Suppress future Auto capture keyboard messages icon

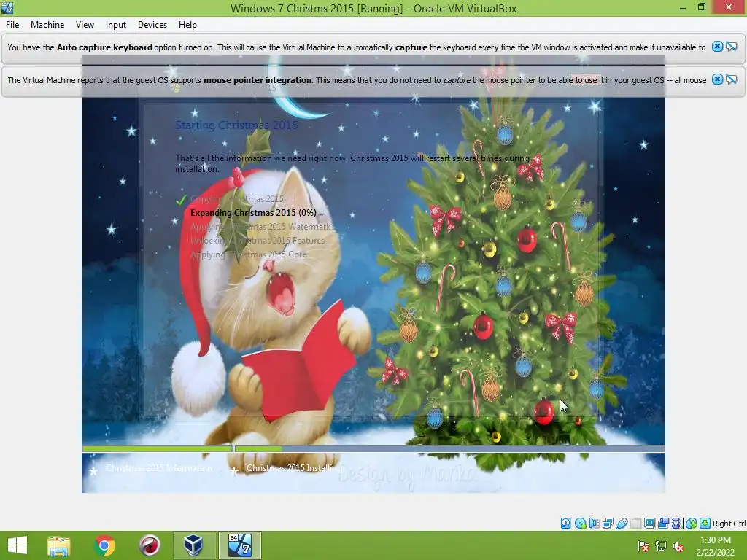point(732,47)
